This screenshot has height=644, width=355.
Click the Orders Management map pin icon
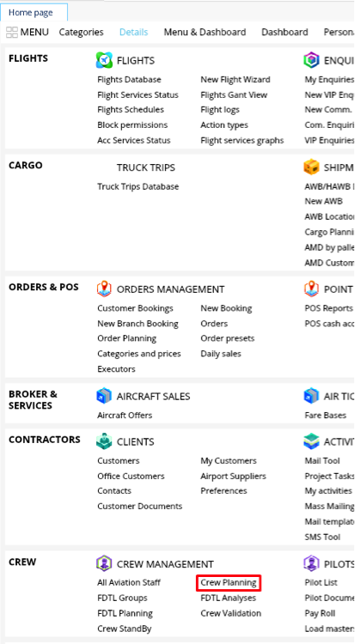tap(104, 289)
